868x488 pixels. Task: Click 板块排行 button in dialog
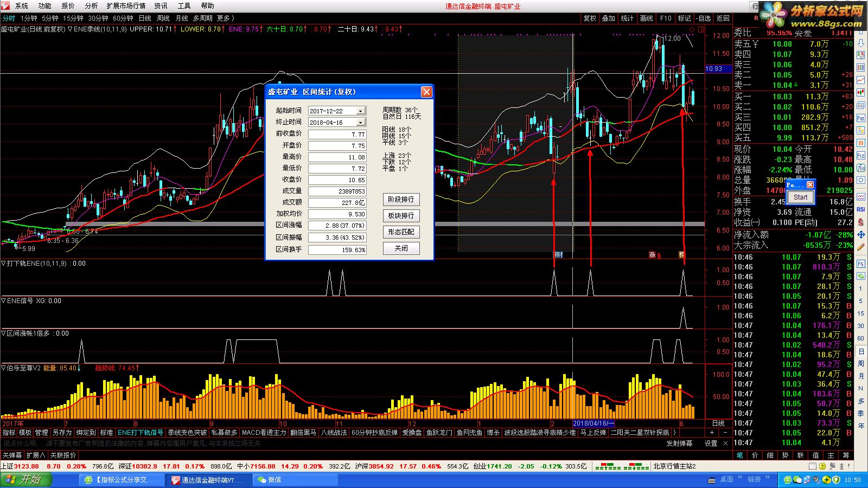pyautogui.click(x=401, y=216)
